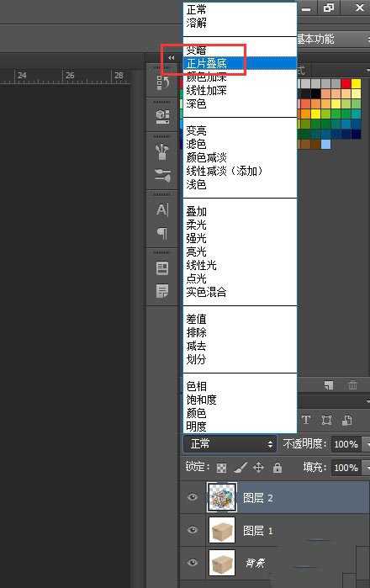Choose 变暗 blend mode
The image size is (370, 588).
tap(240, 50)
